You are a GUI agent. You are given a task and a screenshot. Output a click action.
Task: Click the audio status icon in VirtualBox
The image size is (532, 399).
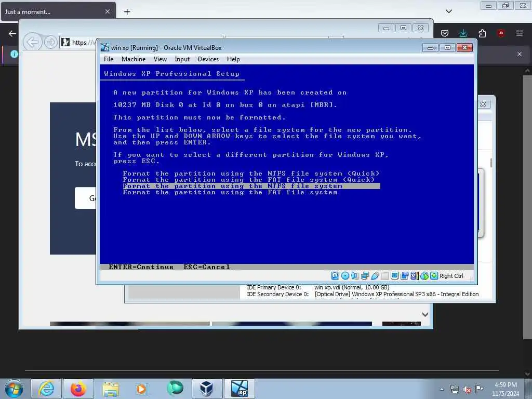coord(355,276)
